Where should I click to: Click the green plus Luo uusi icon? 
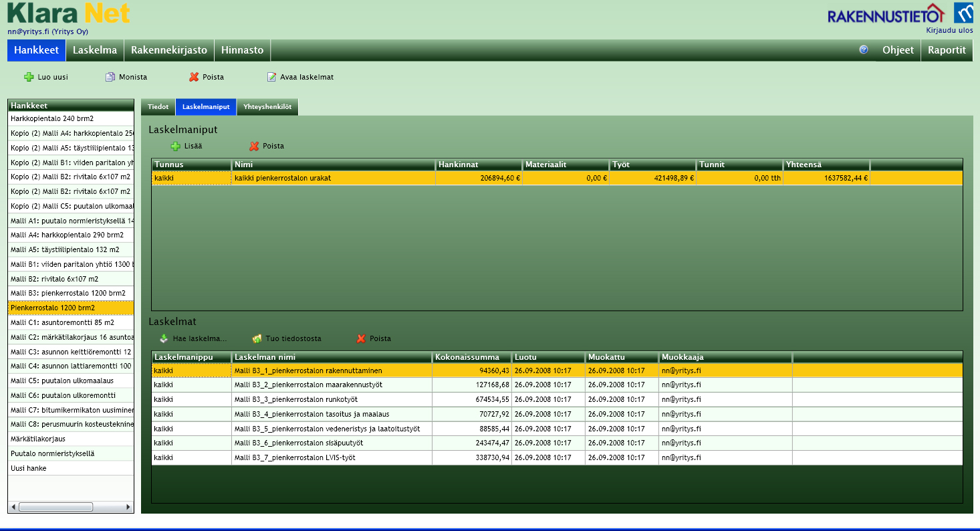click(29, 77)
